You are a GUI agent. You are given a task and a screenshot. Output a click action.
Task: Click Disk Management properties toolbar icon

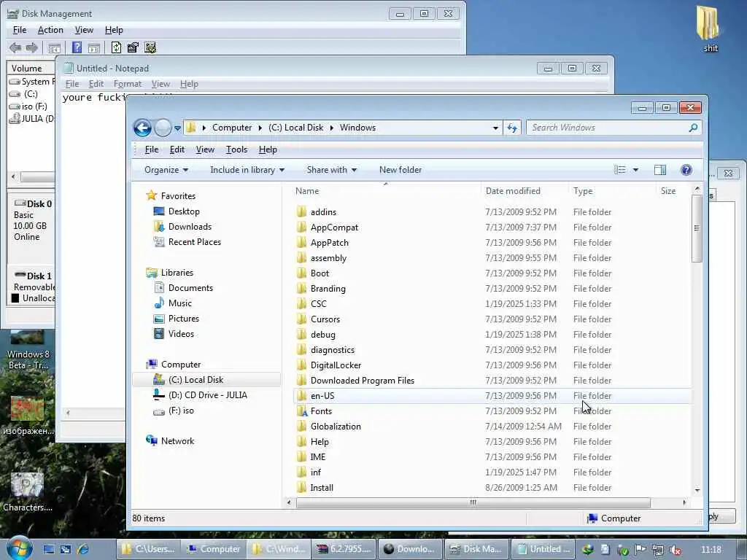(133, 47)
